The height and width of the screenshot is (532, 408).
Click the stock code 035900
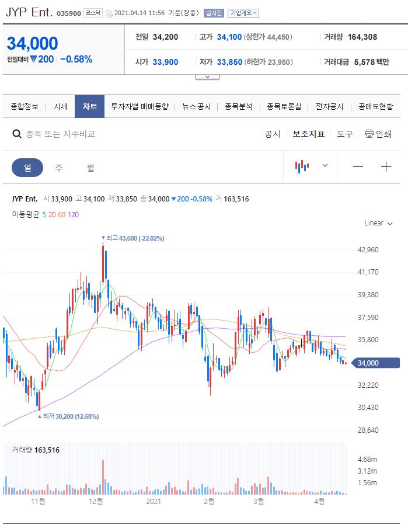point(68,13)
